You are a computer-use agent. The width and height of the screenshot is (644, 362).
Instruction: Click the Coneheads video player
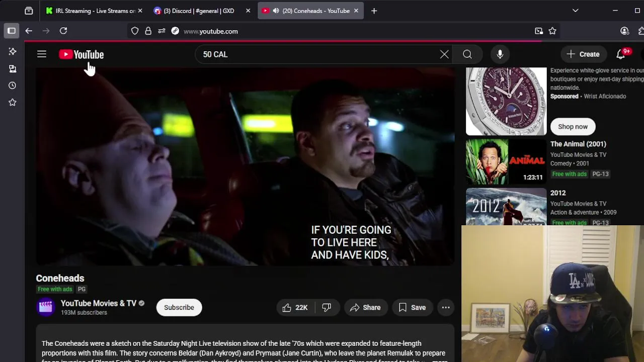click(246, 166)
